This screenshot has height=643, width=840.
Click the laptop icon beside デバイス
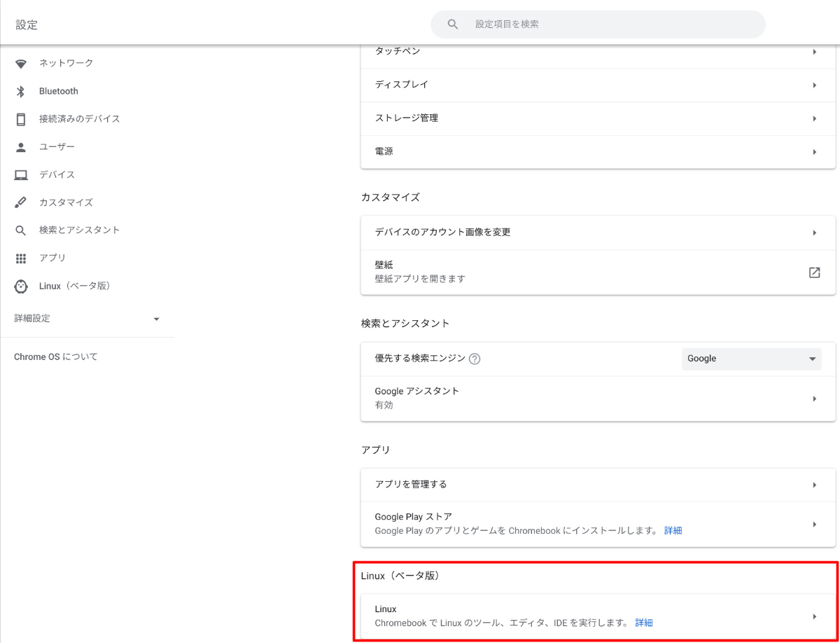coord(21,175)
